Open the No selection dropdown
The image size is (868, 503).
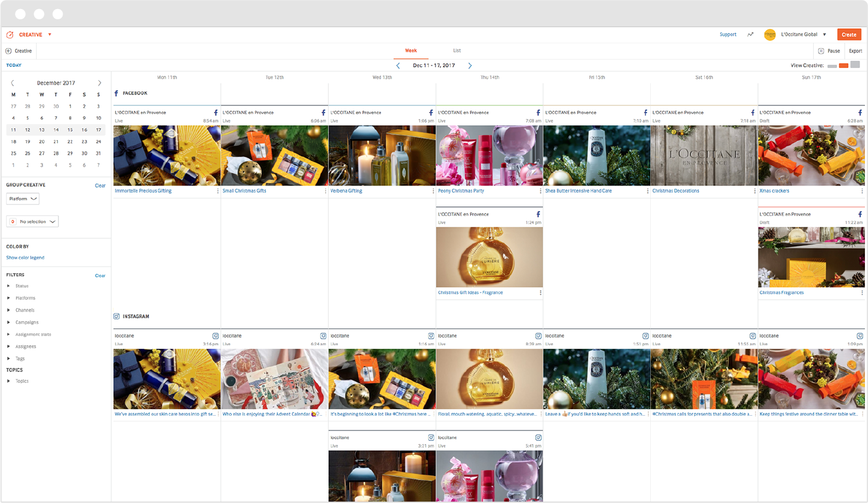tap(32, 221)
